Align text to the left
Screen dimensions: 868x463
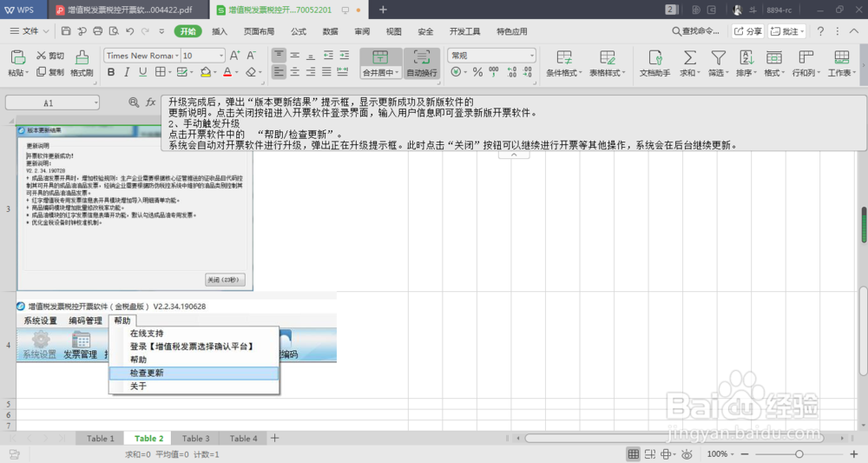coord(279,72)
